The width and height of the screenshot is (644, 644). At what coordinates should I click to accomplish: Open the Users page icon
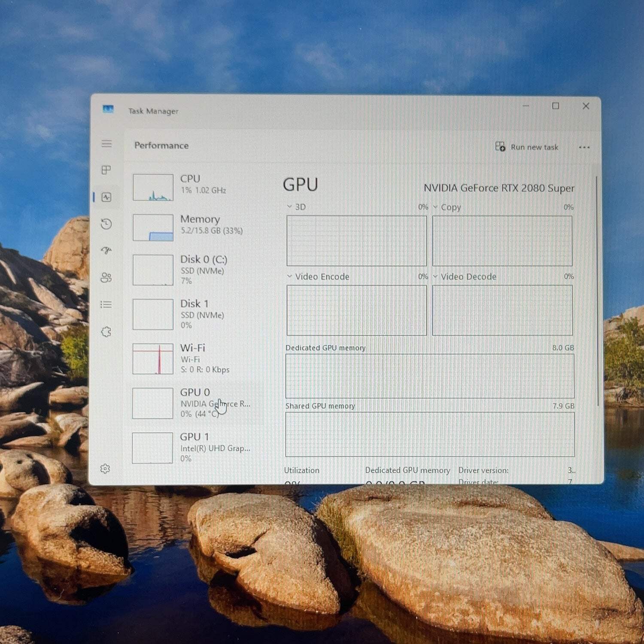click(x=106, y=278)
